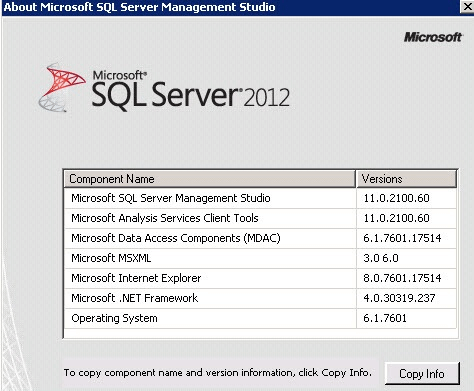Click the Copy Info button

pos(422,373)
